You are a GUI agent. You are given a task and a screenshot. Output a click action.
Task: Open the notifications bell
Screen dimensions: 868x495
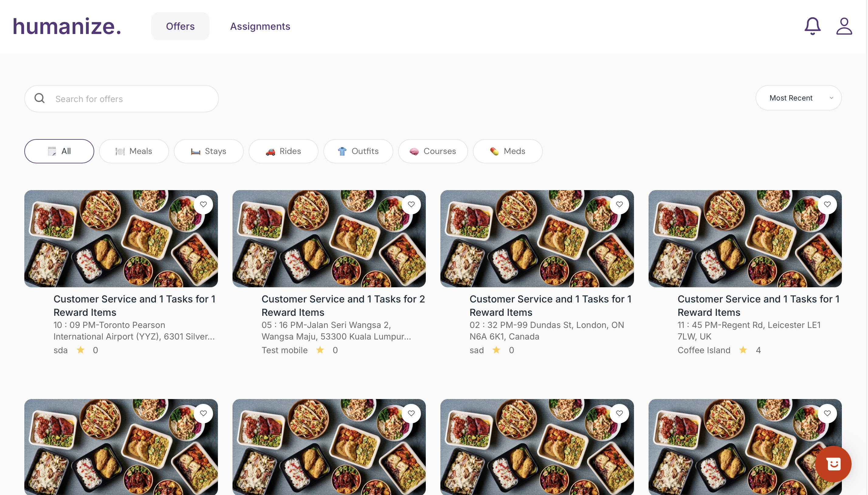812,26
